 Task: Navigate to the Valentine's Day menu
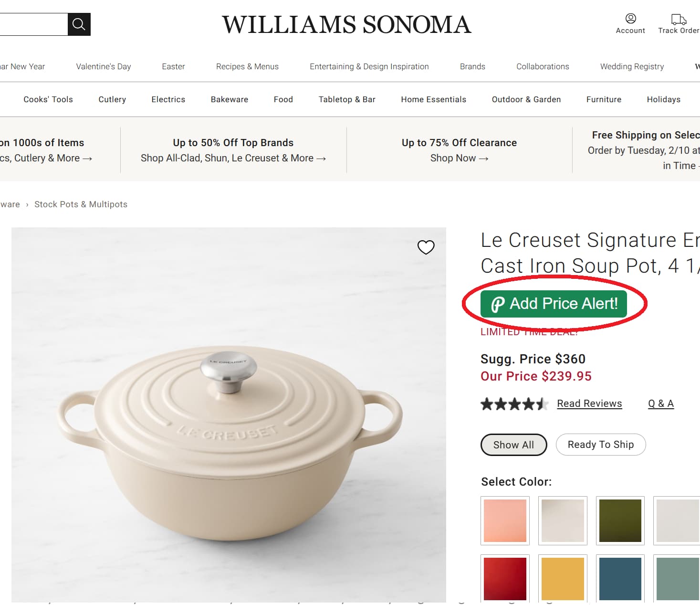pyautogui.click(x=103, y=66)
